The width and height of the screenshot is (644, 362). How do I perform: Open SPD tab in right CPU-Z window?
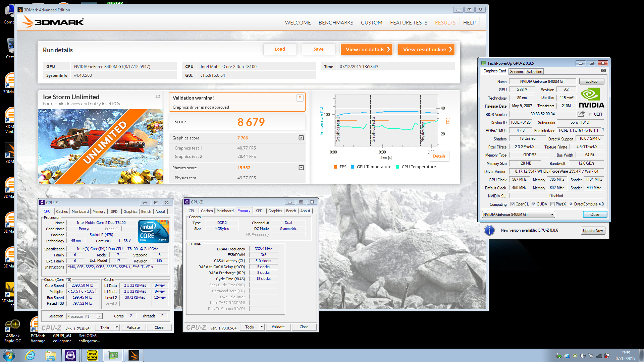click(259, 211)
